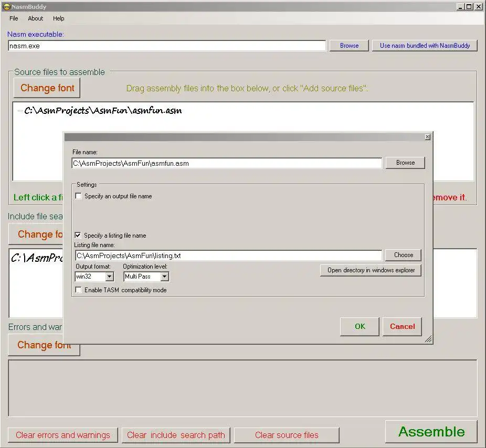486x448 pixels.
Task: Click the large Assemble button
Action: tap(431, 432)
